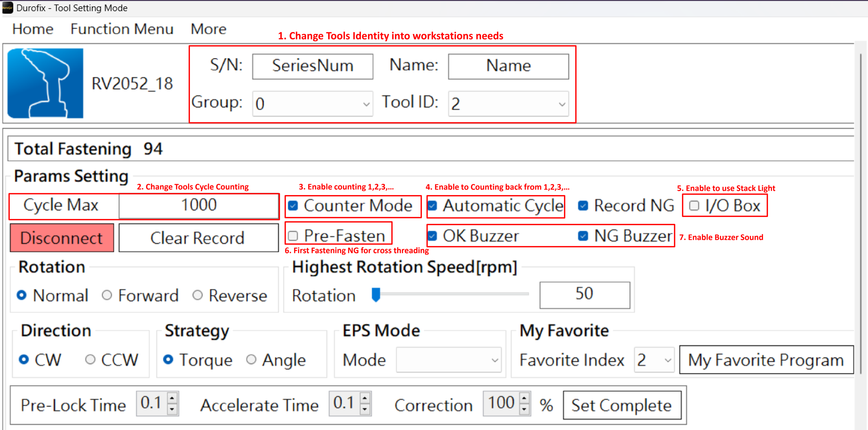
Task: Toggle the Pre-Fasten checkbox
Action: 293,236
